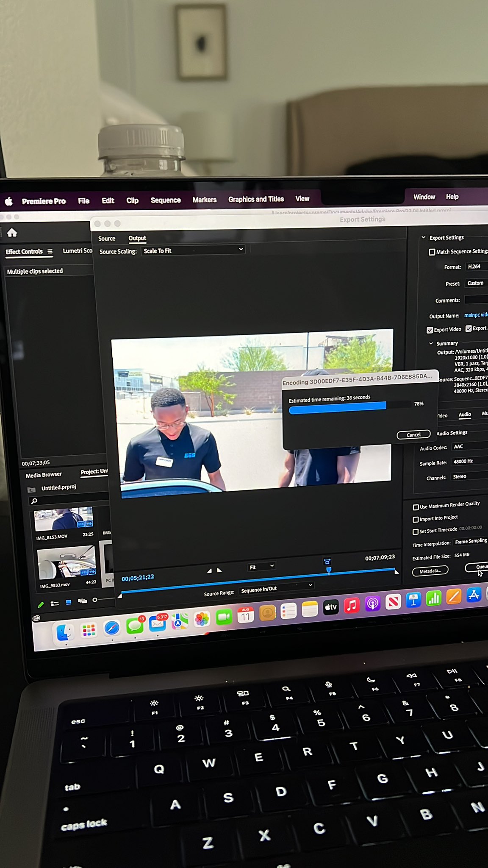Open Apple TV from the Dock
The width and height of the screenshot is (488, 868).
tap(330, 607)
